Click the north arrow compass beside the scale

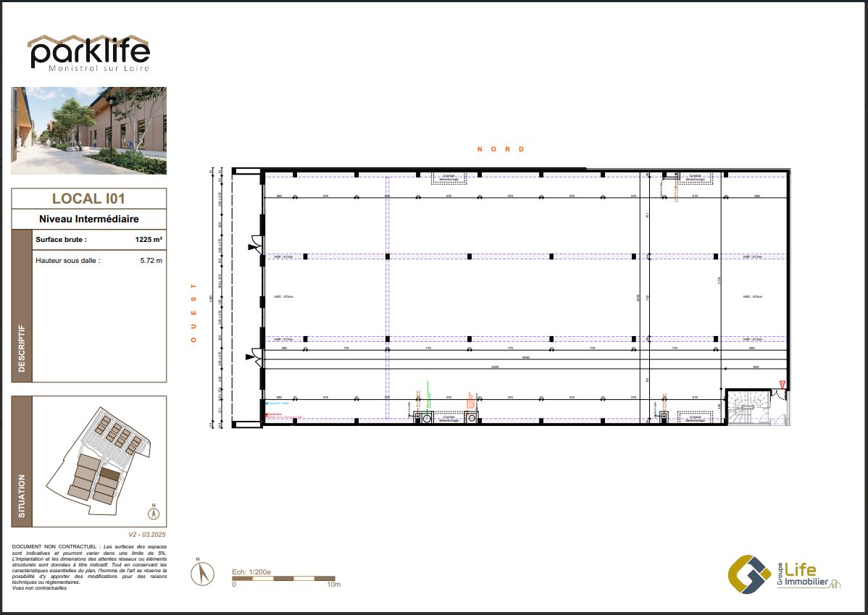pos(203,574)
